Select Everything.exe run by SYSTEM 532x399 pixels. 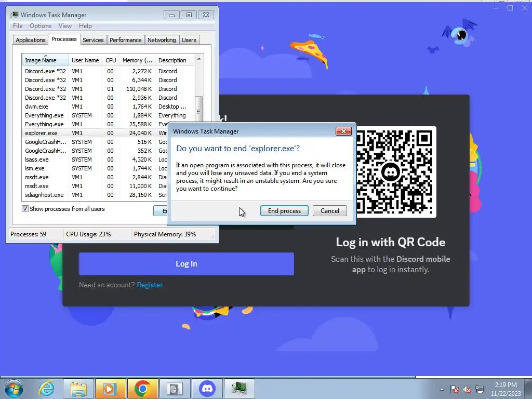click(x=108, y=115)
